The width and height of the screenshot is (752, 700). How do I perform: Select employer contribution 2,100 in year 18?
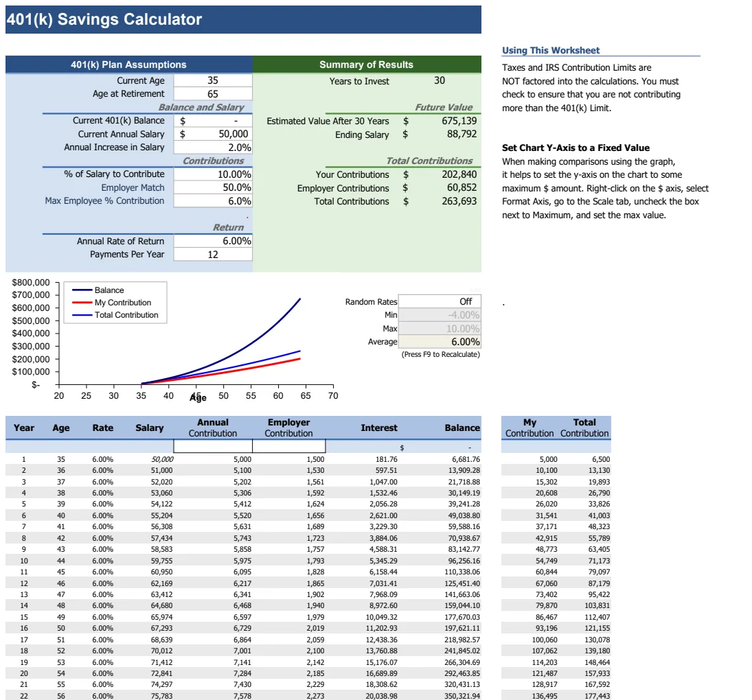point(316,651)
